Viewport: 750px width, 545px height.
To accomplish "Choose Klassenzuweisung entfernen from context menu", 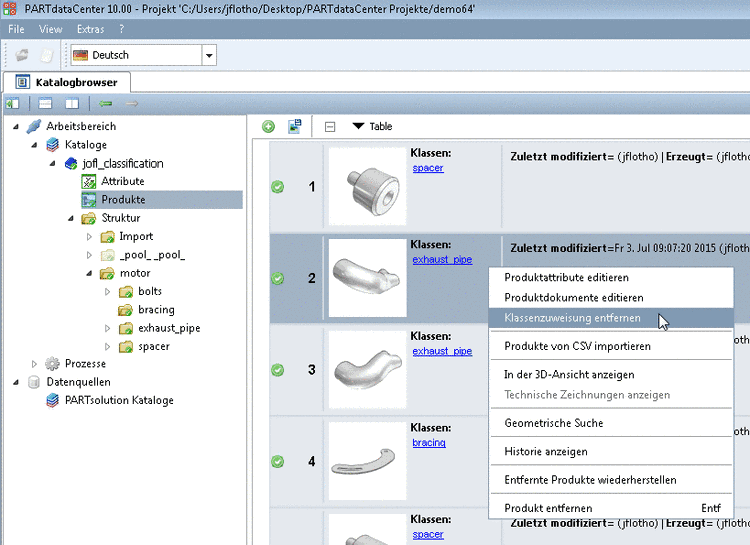I will (611, 318).
